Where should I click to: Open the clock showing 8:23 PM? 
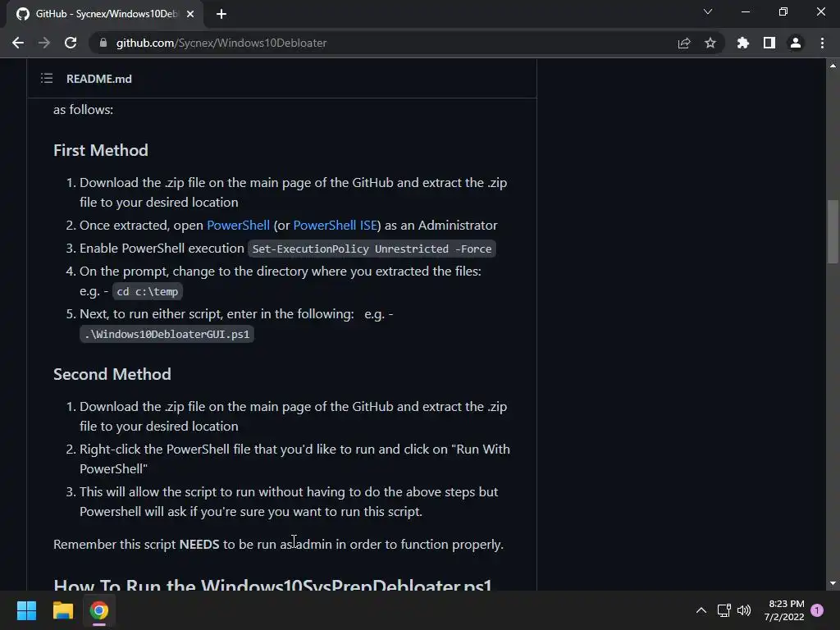coord(784,610)
